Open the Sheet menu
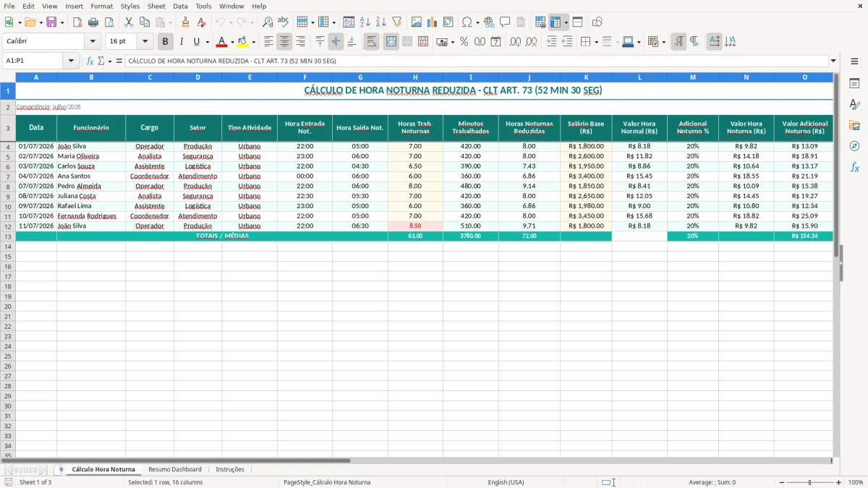This screenshot has height=488, width=868. [156, 6]
